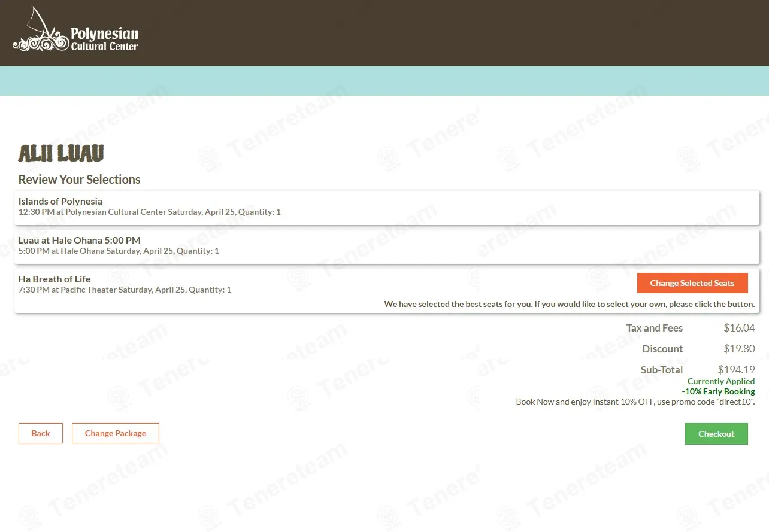Click the best seats selected notice
Viewport: 769px width, 532px height.
570,304
